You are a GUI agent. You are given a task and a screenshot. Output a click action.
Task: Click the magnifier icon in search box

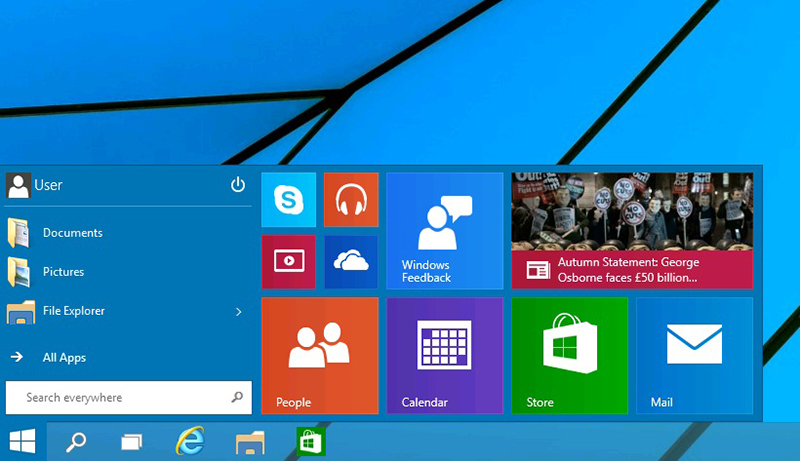click(x=237, y=397)
